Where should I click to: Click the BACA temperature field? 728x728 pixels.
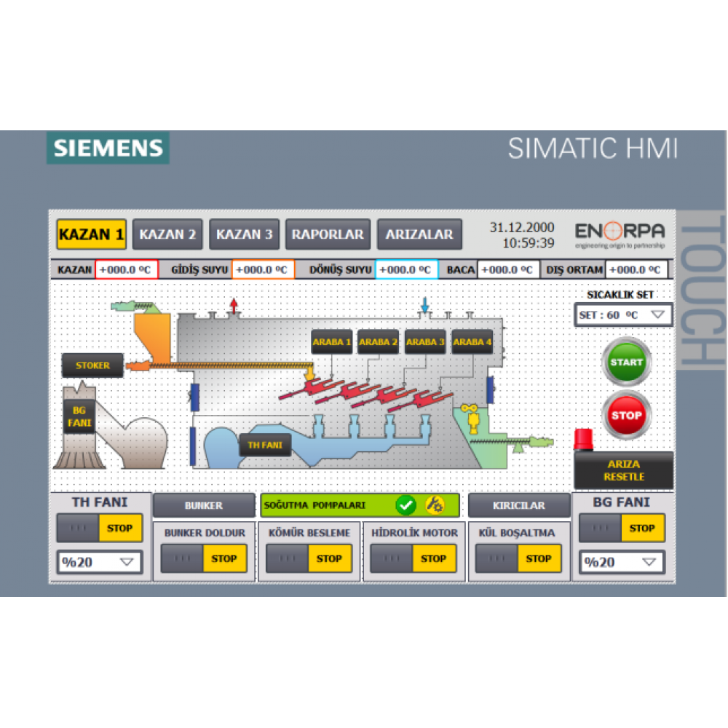pos(508,269)
